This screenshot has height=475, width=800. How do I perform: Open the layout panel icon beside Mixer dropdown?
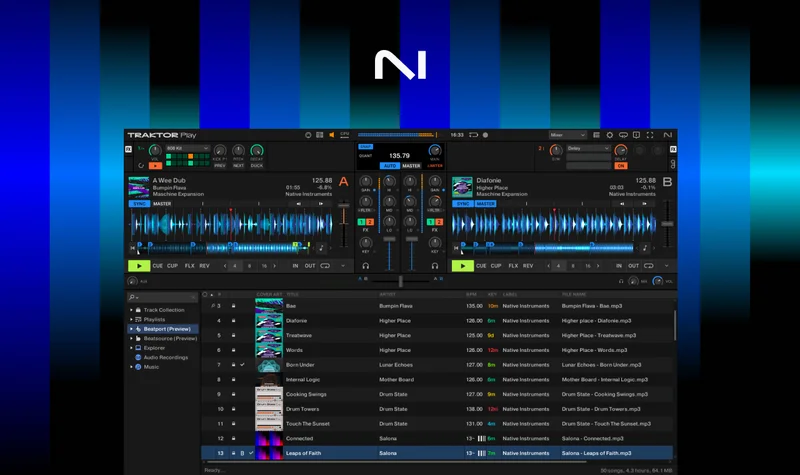(x=596, y=135)
